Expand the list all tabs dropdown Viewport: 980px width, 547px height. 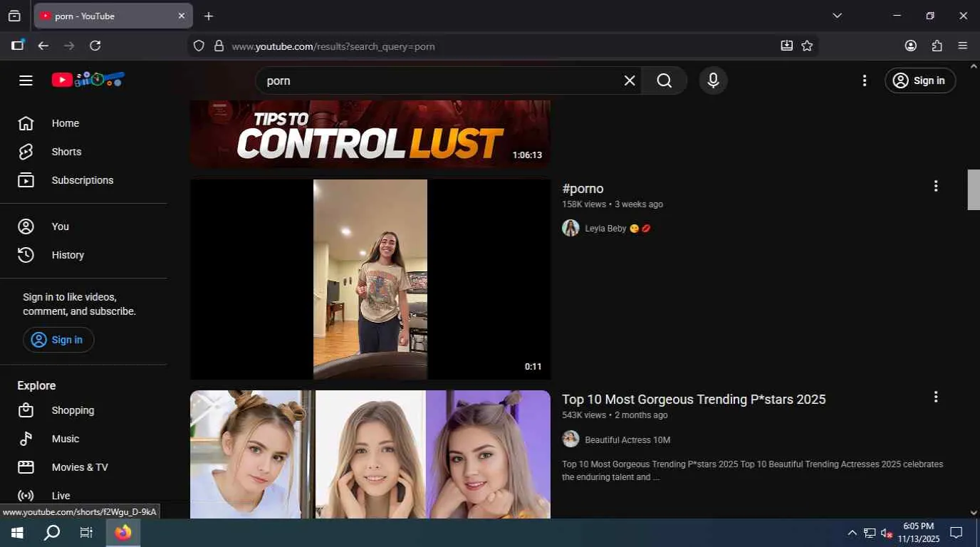[x=838, y=16]
